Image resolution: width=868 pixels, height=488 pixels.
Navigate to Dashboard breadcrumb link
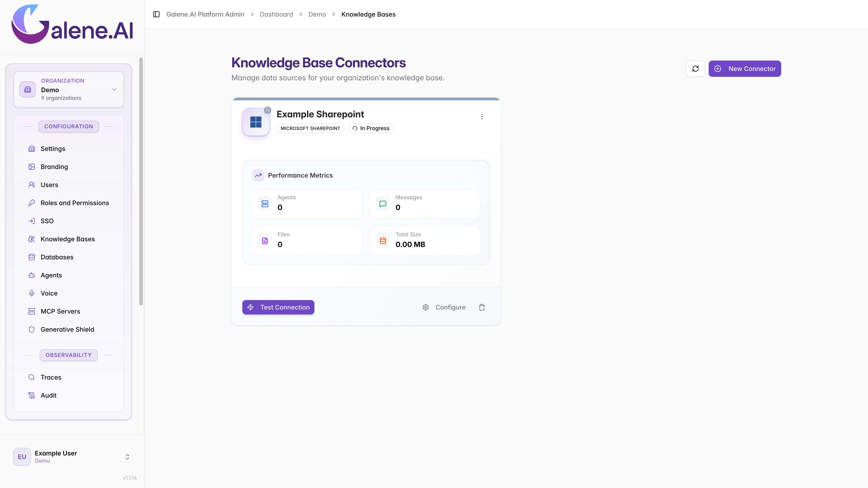click(276, 14)
